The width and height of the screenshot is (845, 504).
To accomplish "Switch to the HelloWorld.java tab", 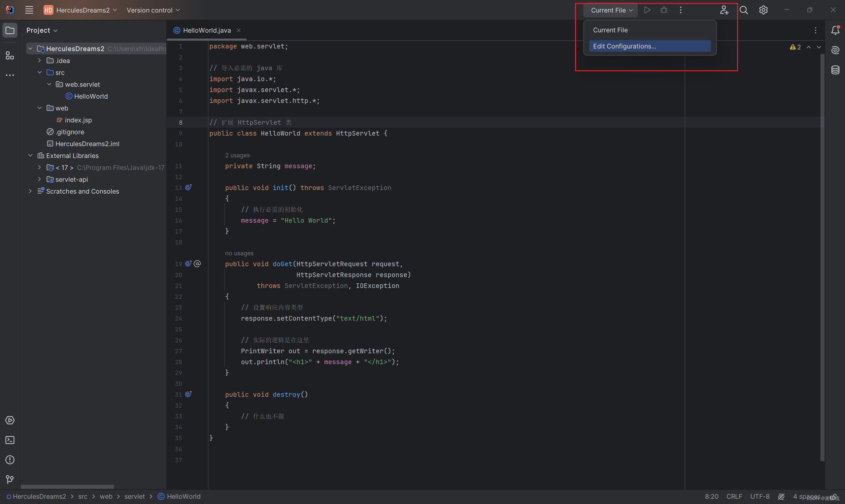I will [x=206, y=30].
